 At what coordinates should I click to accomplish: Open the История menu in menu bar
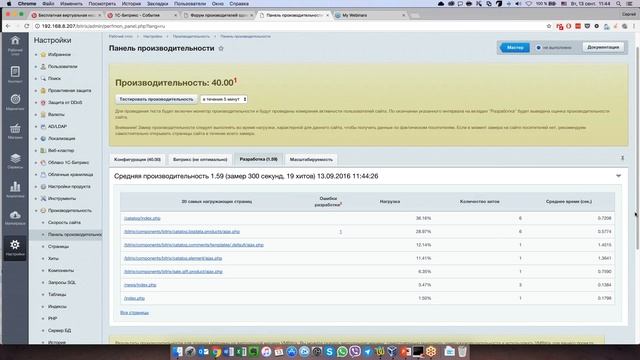[x=131, y=4]
